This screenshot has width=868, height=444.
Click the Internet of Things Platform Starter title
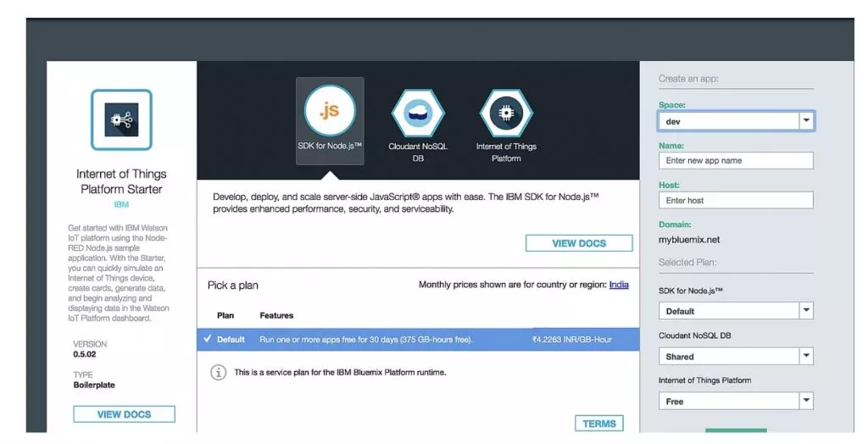[x=121, y=181]
